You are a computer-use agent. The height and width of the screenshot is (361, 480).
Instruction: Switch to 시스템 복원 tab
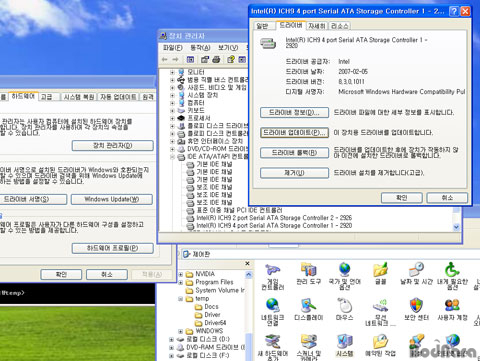(79, 97)
